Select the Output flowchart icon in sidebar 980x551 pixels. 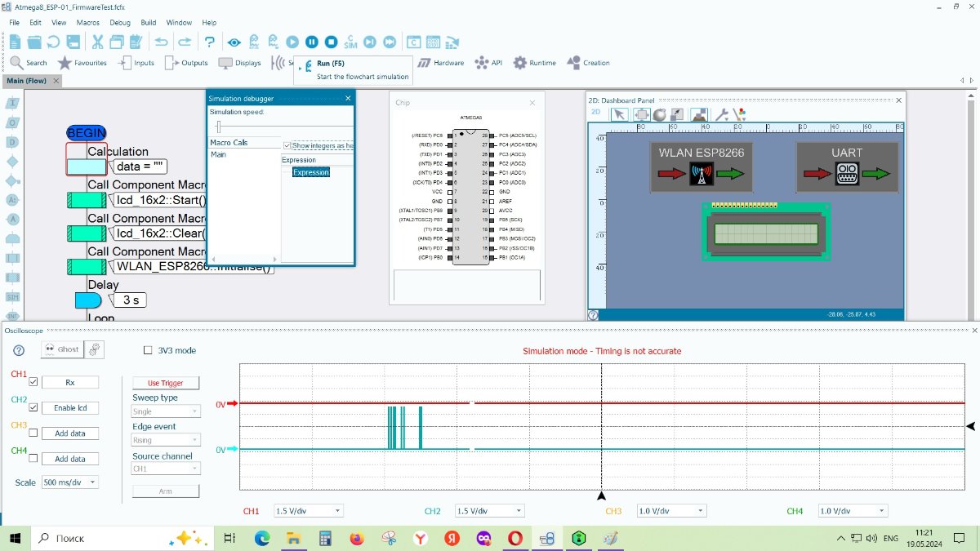click(12, 122)
